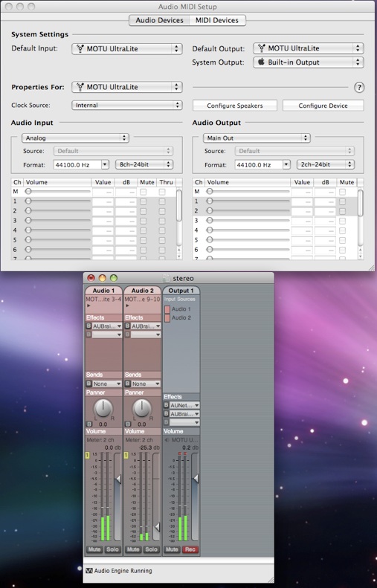Image resolution: width=377 pixels, height=588 pixels.
Task: Click the Audio 2 volume fader handle
Action: click(157, 527)
